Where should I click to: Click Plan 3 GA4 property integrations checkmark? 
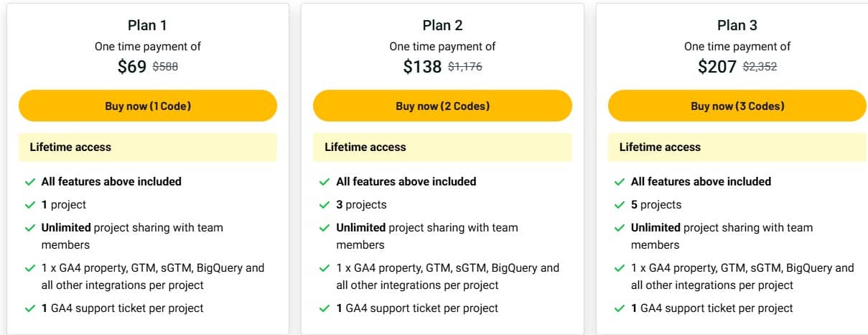pos(620,268)
